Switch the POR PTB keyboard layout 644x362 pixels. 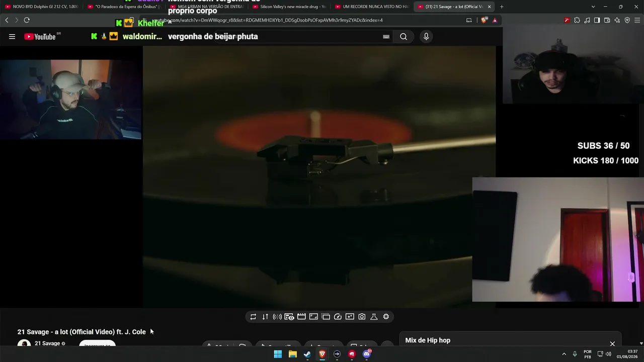(x=587, y=354)
